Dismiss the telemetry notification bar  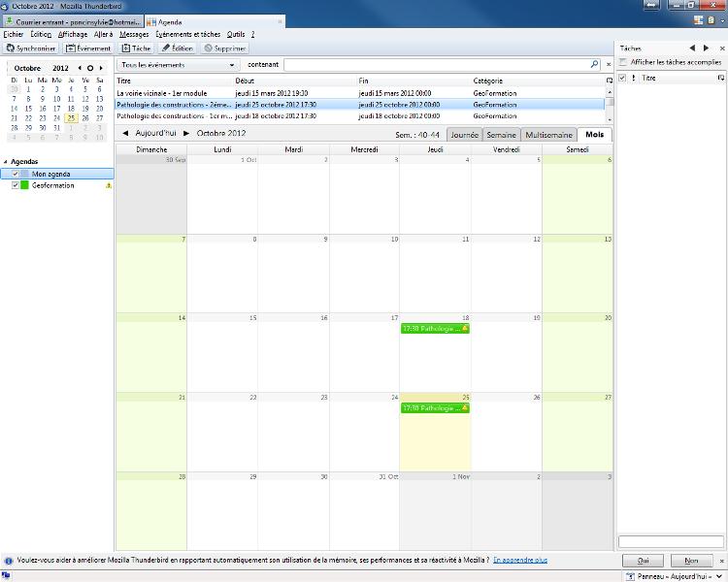point(721,561)
